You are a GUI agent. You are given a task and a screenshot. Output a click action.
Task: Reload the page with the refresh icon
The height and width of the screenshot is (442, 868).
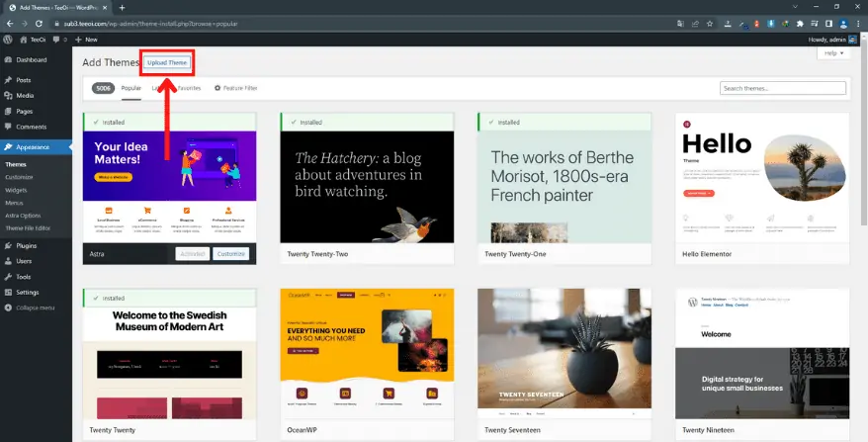39,24
